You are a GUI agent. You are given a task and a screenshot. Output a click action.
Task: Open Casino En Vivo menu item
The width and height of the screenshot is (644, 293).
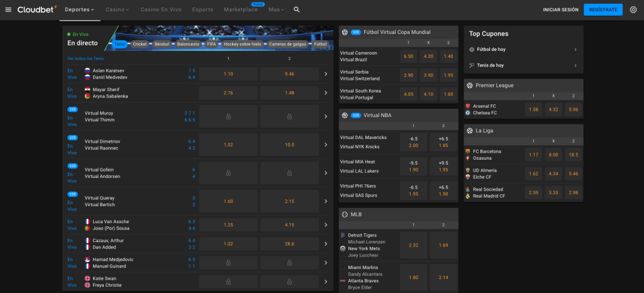[x=161, y=9]
